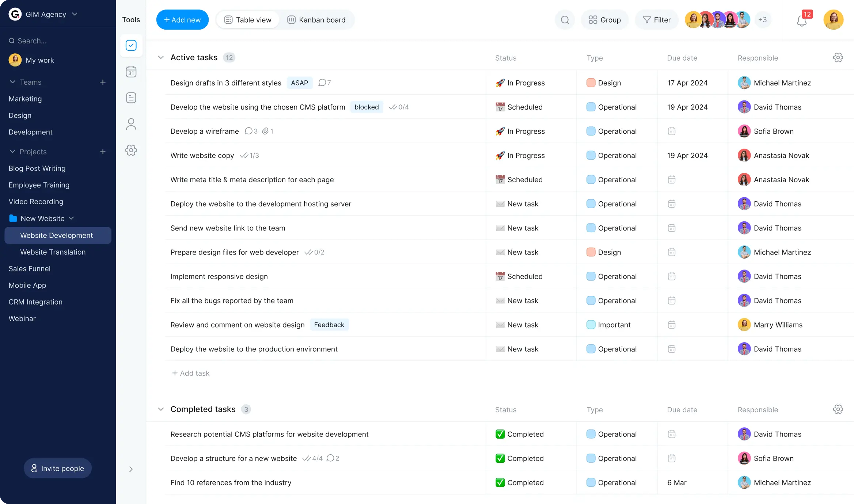Click the Feedback tag on Review task

tap(329, 325)
